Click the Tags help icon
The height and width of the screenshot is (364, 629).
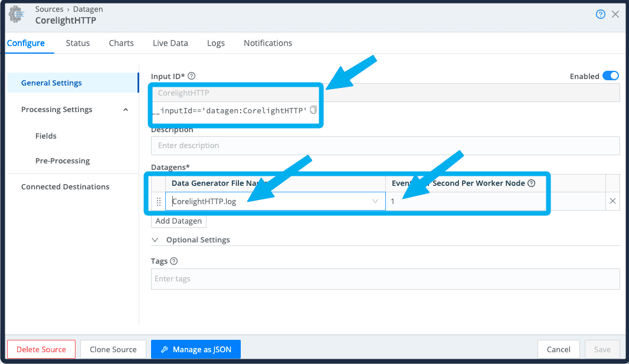pos(173,261)
